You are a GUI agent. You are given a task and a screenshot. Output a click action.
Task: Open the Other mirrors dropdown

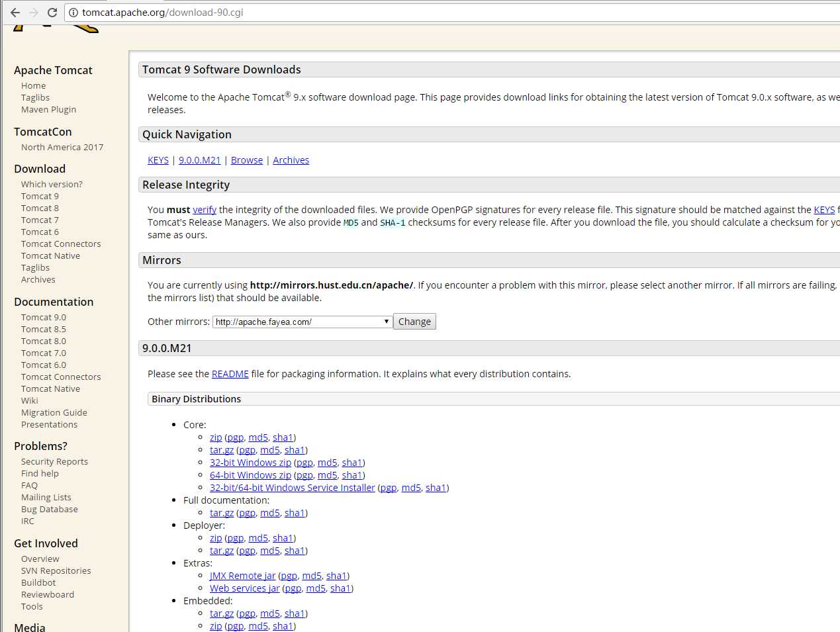303,322
